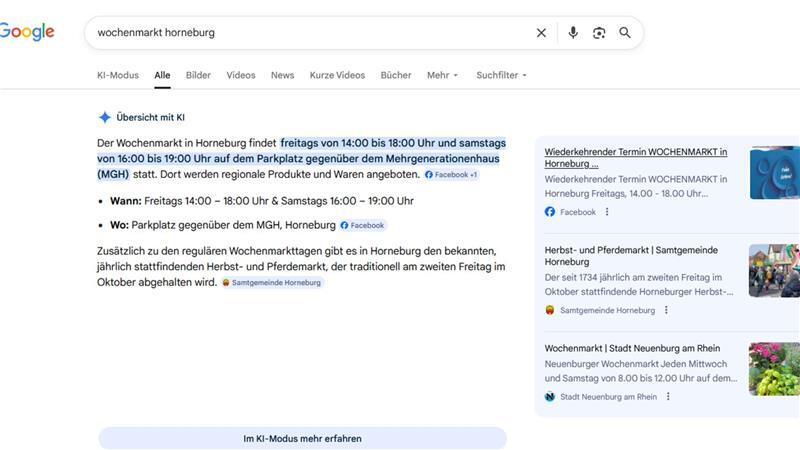Open Pferdemarkt street photo thumbnail
The height and width of the screenshot is (450, 800).
tap(774, 270)
